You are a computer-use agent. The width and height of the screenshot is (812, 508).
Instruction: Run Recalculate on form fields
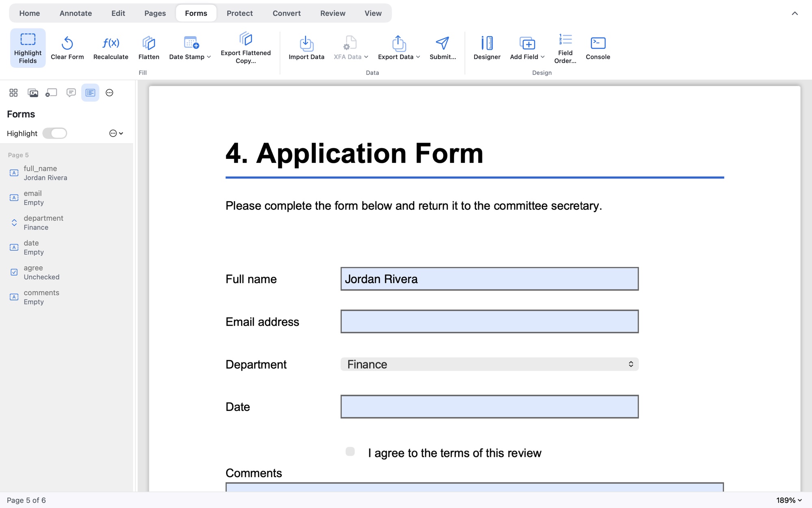click(x=111, y=48)
